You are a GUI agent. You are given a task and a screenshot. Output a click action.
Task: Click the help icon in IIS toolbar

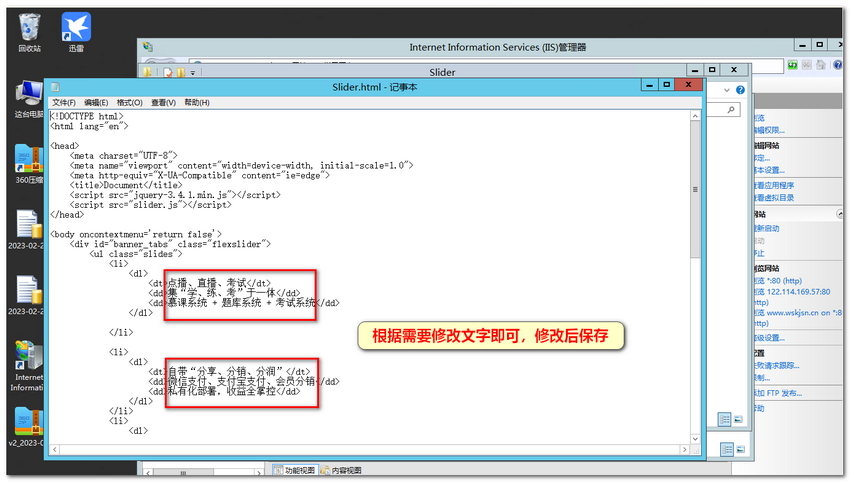[x=838, y=65]
